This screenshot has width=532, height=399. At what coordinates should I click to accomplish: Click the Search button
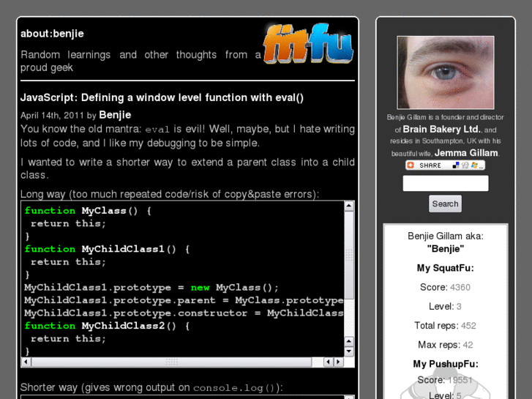445,204
